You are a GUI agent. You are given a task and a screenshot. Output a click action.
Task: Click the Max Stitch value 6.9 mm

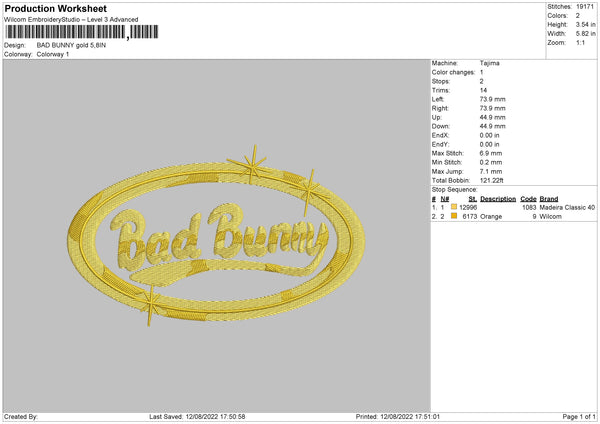coord(491,153)
